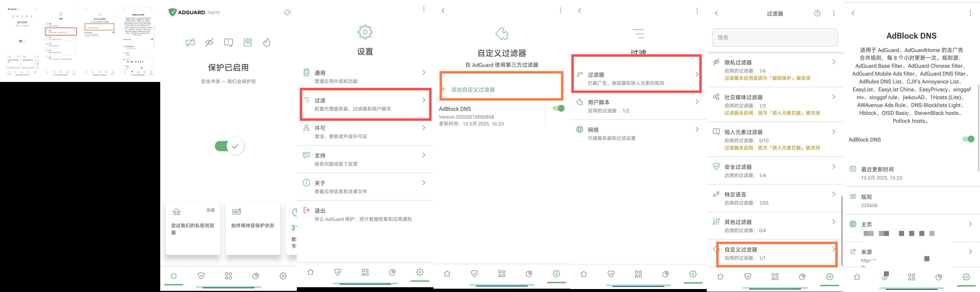Expand the 主页 homepage chevron
This screenshot has width=980, height=292.
point(970,224)
